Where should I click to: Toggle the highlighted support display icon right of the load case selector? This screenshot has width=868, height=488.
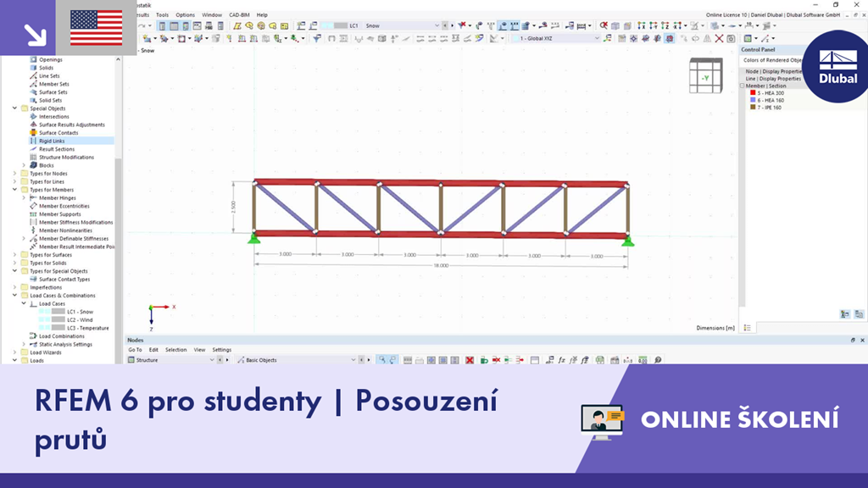click(x=504, y=25)
